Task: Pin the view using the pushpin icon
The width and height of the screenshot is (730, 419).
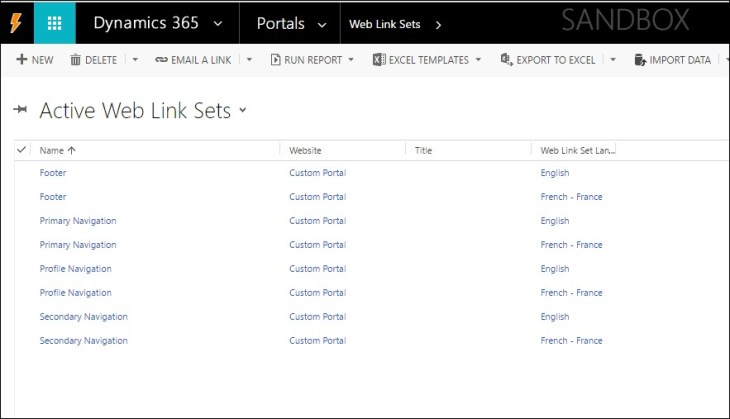Action: [x=20, y=111]
